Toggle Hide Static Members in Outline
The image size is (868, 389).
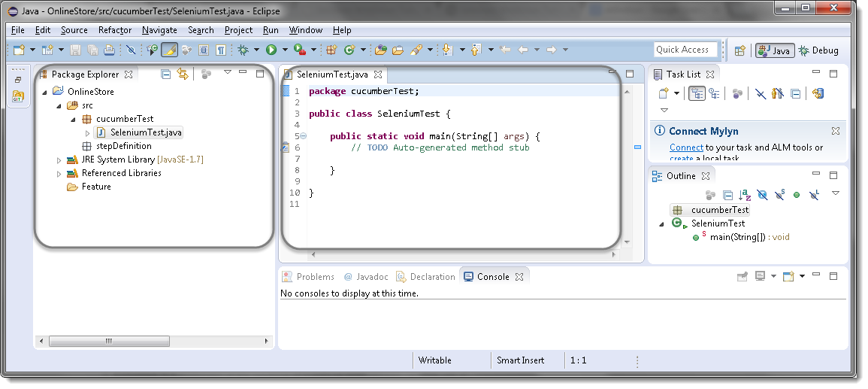(x=780, y=194)
